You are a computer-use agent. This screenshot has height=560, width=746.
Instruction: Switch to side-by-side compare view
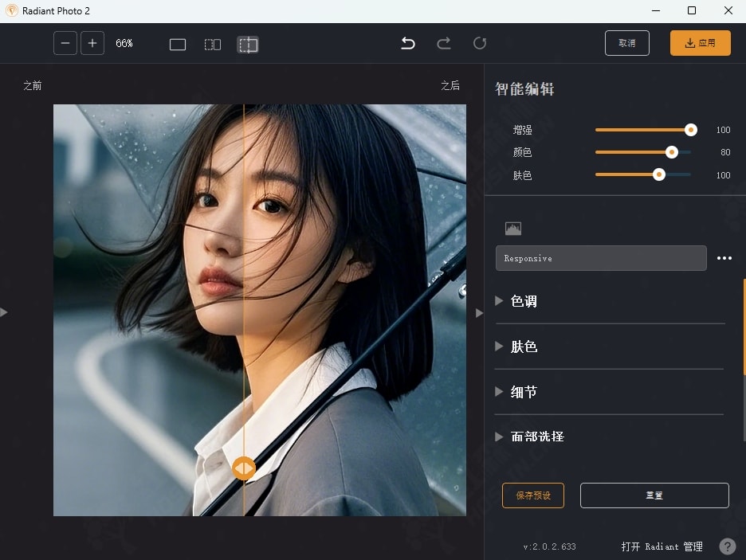tap(213, 45)
